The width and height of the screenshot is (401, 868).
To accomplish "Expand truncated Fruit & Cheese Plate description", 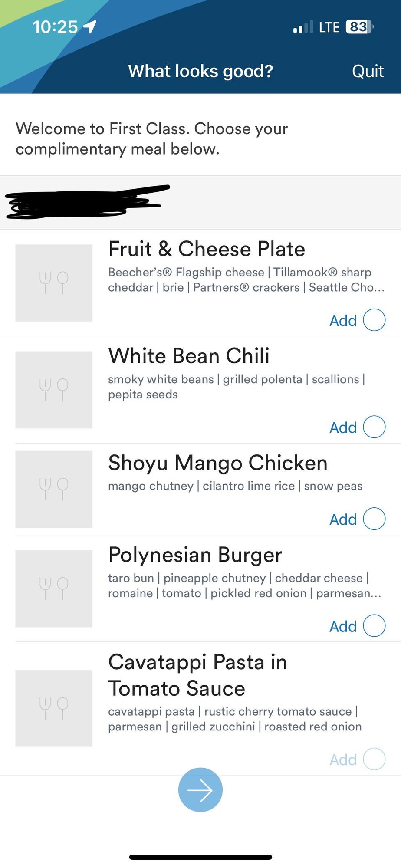I will click(x=247, y=280).
